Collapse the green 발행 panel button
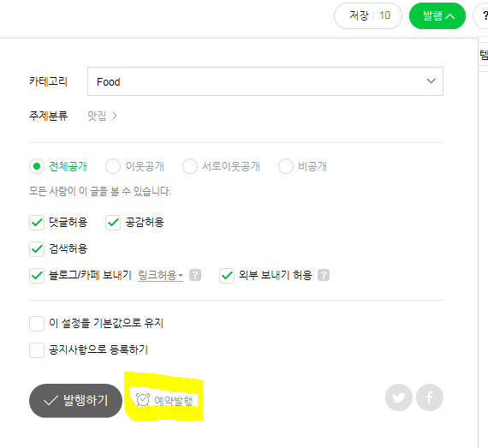488x448 pixels. coord(437,15)
